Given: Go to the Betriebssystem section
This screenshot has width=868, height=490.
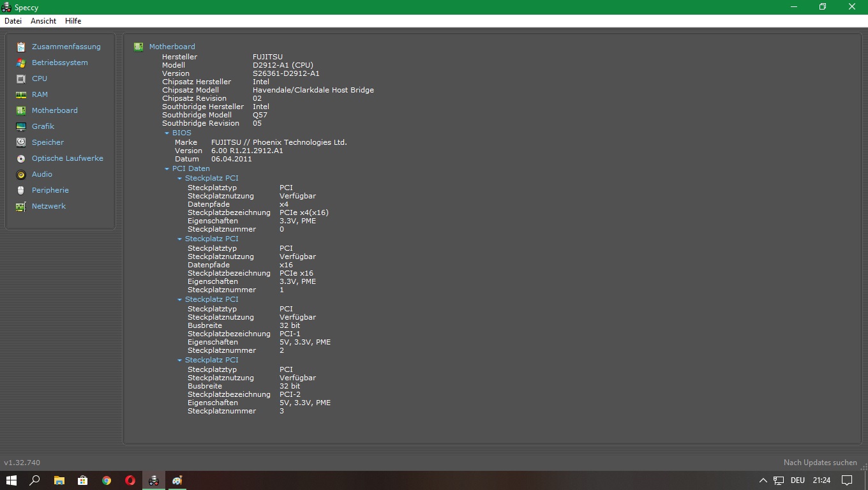Looking at the screenshot, I should click(x=60, y=63).
